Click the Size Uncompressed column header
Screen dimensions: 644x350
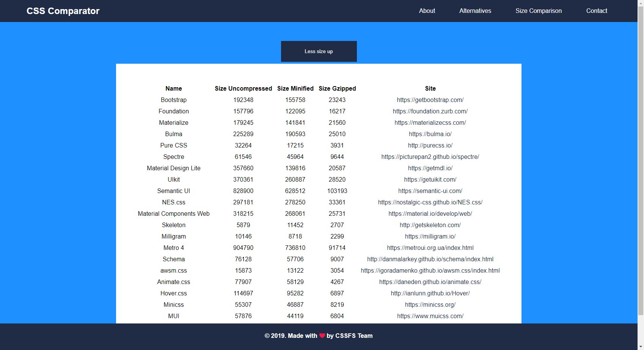[x=243, y=88]
